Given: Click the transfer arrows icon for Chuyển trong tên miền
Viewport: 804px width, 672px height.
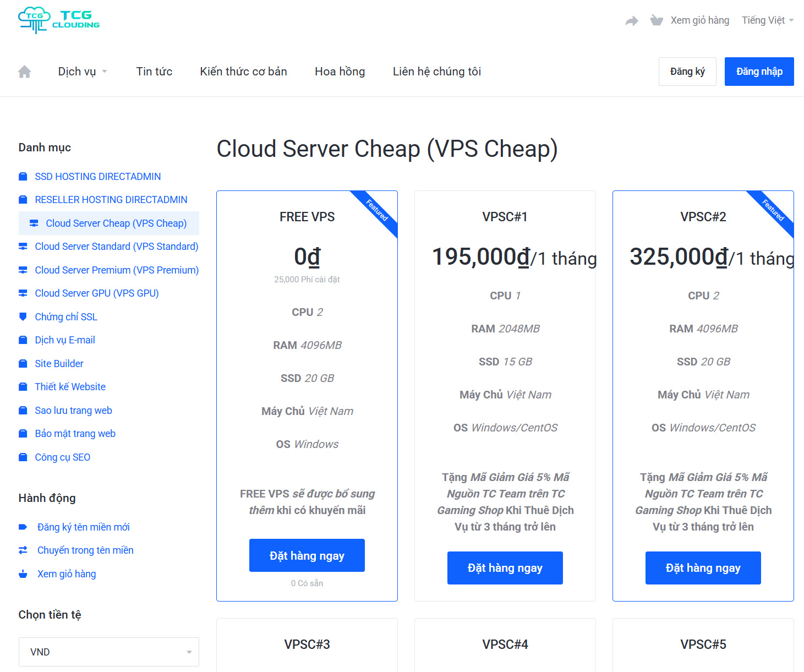Looking at the screenshot, I should (x=23, y=550).
